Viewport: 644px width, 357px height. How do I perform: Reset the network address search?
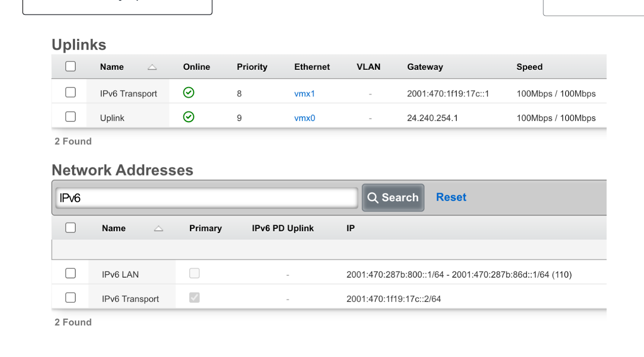tap(451, 197)
